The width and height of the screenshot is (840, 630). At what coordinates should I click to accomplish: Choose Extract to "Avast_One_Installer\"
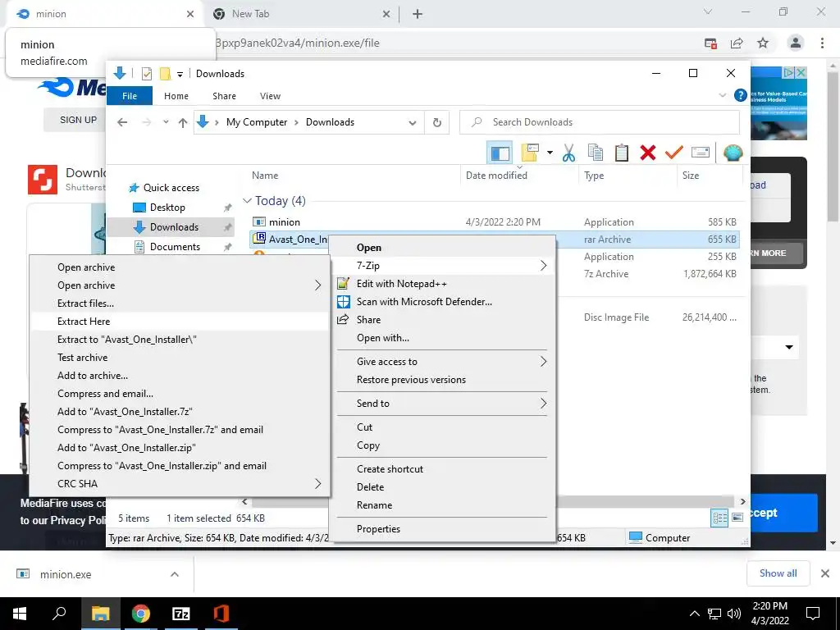(180, 340)
